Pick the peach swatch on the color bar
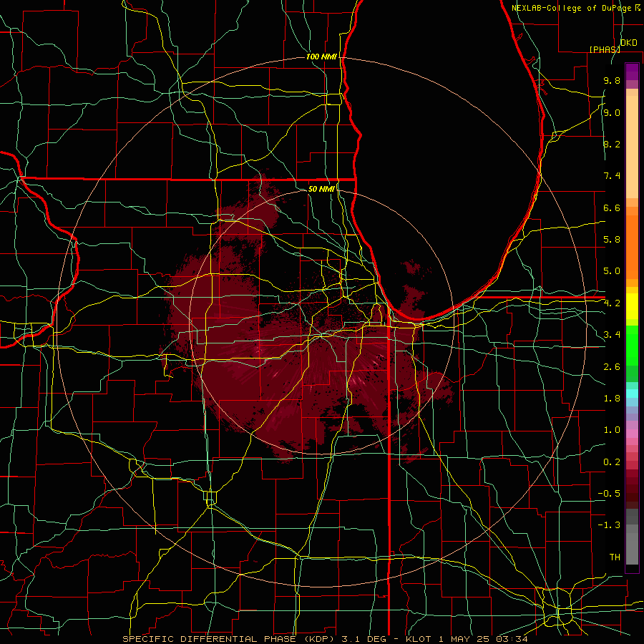The image size is (644, 644). point(632,147)
